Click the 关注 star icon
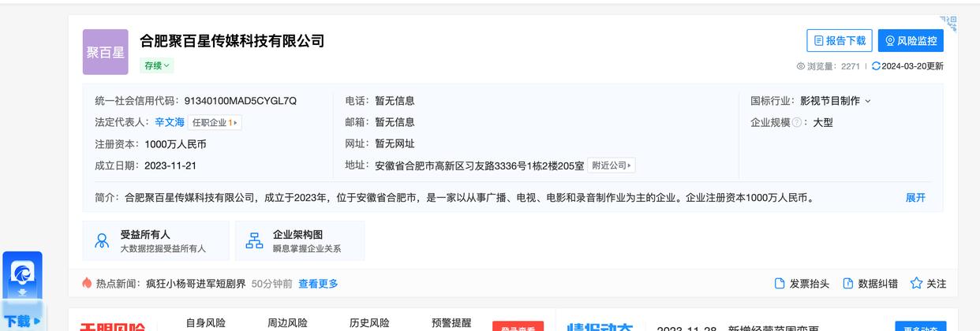 [916, 284]
